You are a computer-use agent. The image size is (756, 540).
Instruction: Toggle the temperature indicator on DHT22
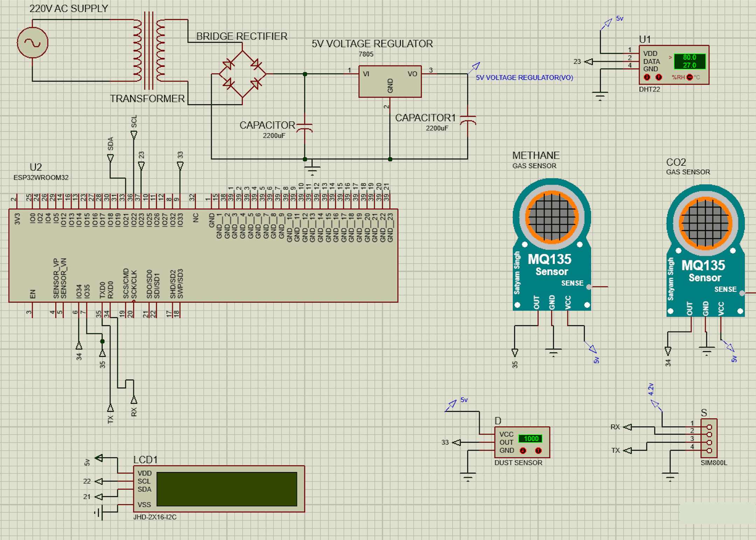coord(689,76)
